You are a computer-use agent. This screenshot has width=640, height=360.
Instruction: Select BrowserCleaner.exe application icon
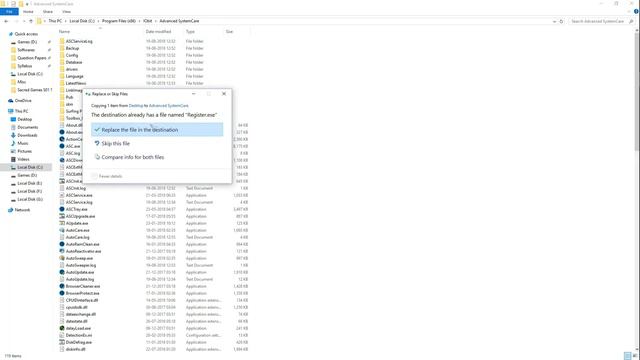[62, 286]
